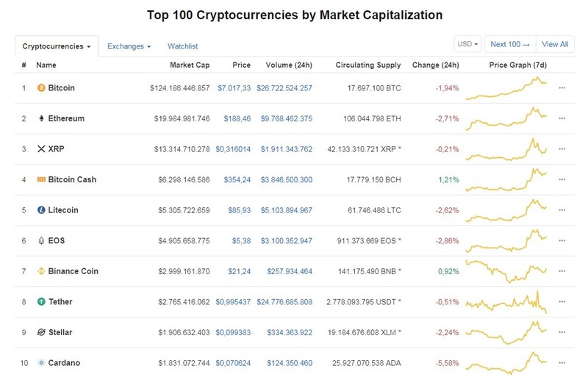
Task: Click the XRP logo icon
Action: click(41, 149)
